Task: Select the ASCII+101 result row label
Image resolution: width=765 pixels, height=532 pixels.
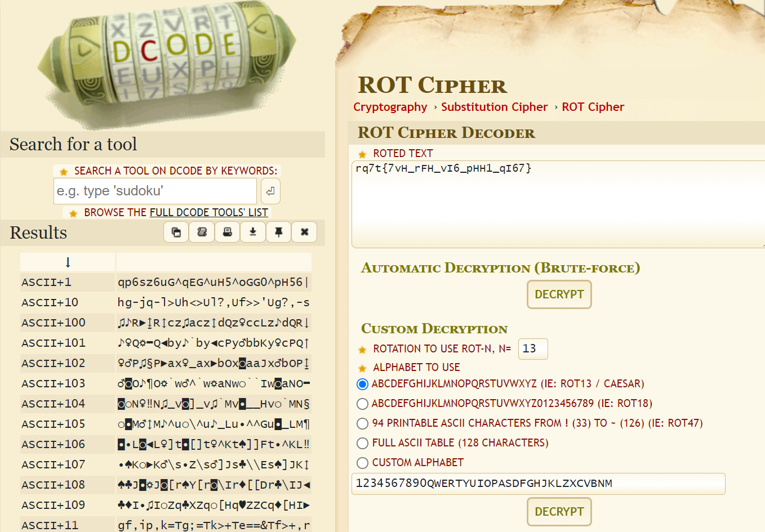Action: (54, 343)
